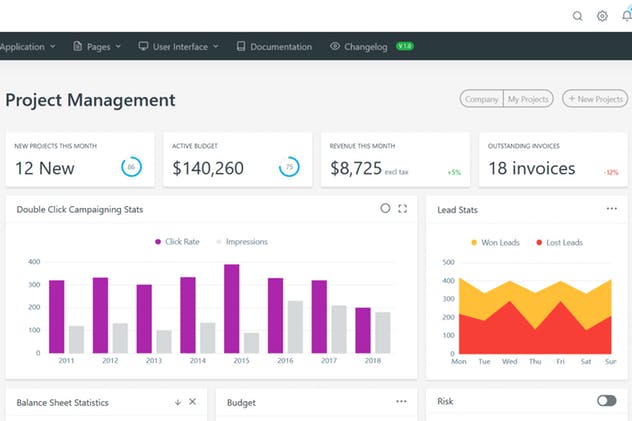
Task: Click the Won Leads yellow legend swatch
Action: [x=473, y=242]
